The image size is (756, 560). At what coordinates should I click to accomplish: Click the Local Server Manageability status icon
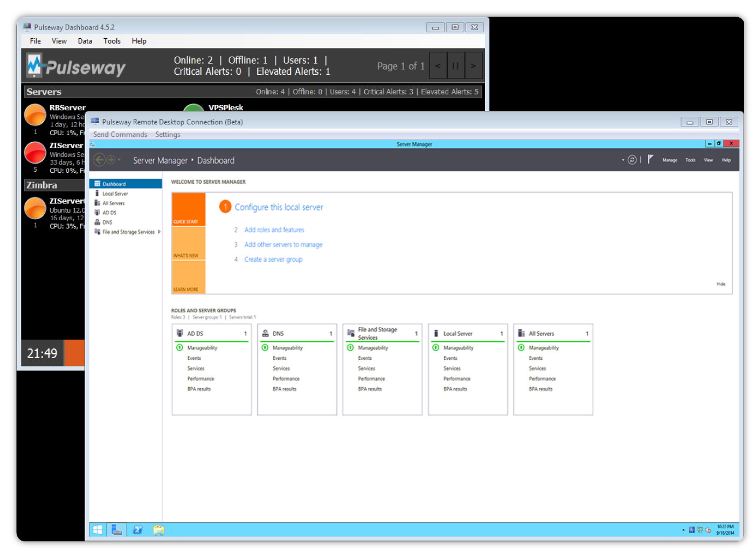[x=436, y=348]
